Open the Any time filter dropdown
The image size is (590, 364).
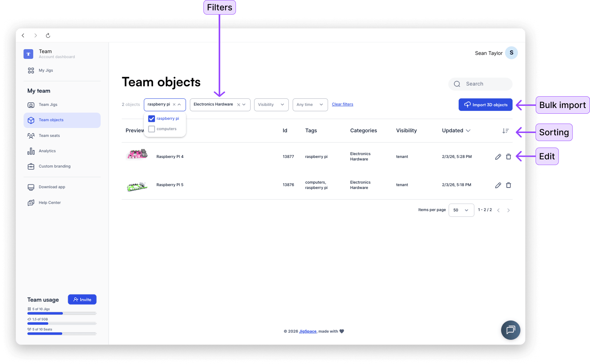click(310, 105)
